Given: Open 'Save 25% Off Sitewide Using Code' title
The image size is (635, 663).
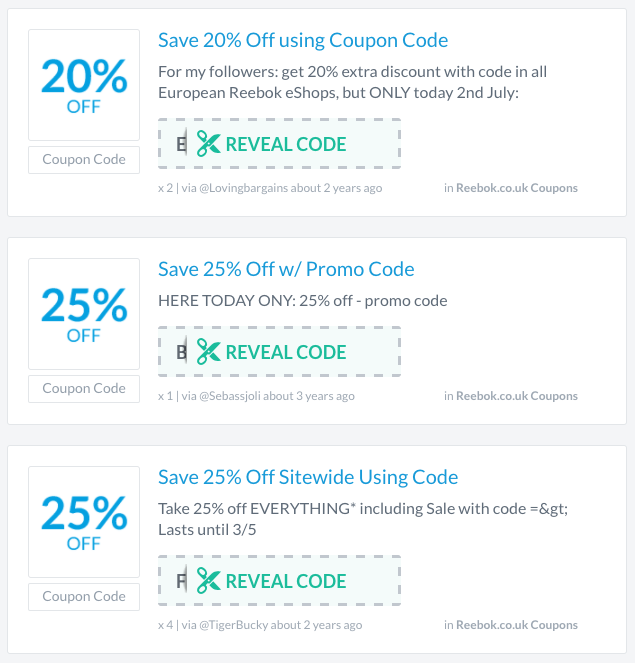Looking at the screenshot, I should (308, 477).
